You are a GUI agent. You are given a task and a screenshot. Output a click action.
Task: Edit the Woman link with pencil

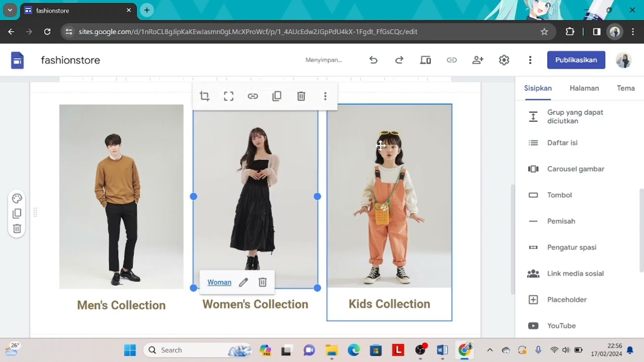point(244,283)
